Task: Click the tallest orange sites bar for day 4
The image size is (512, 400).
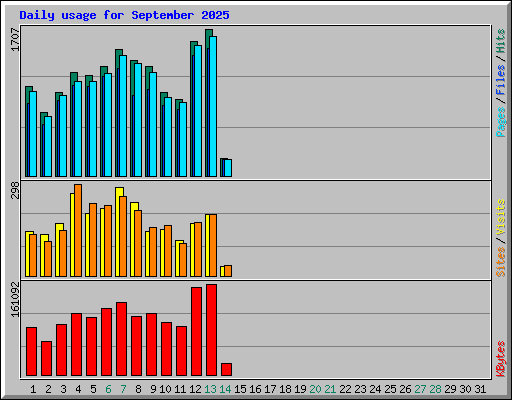Action: (78, 230)
